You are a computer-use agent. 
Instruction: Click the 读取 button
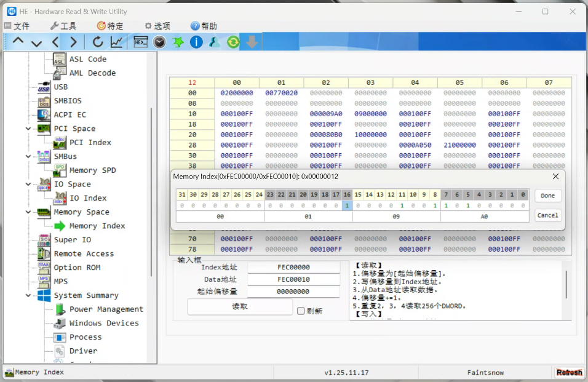coord(240,307)
